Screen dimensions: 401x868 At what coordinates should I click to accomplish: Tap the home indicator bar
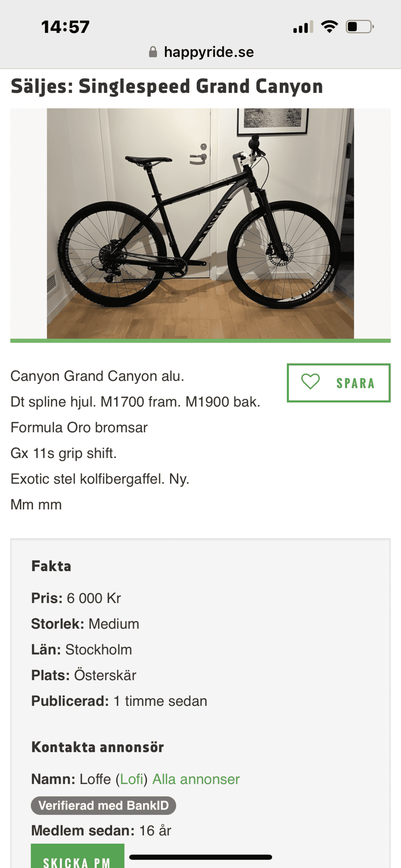point(200,857)
